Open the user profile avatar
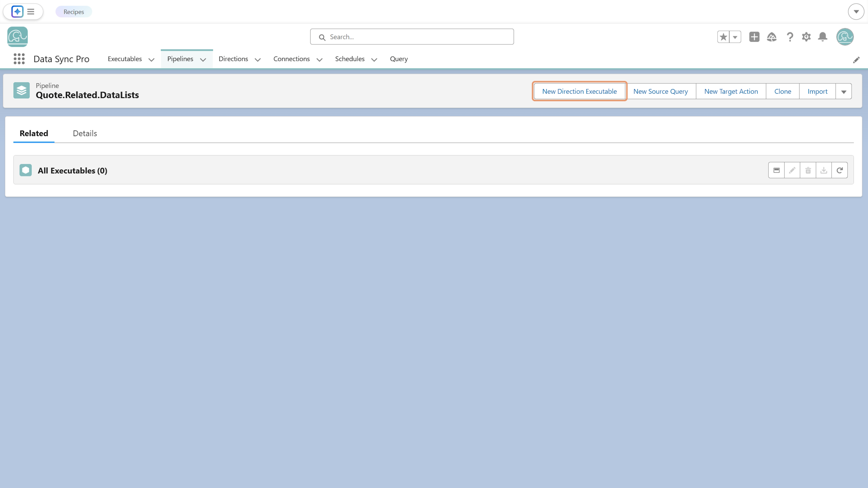Image resolution: width=868 pixels, height=488 pixels. pyautogui.click(x=844, y=37)
